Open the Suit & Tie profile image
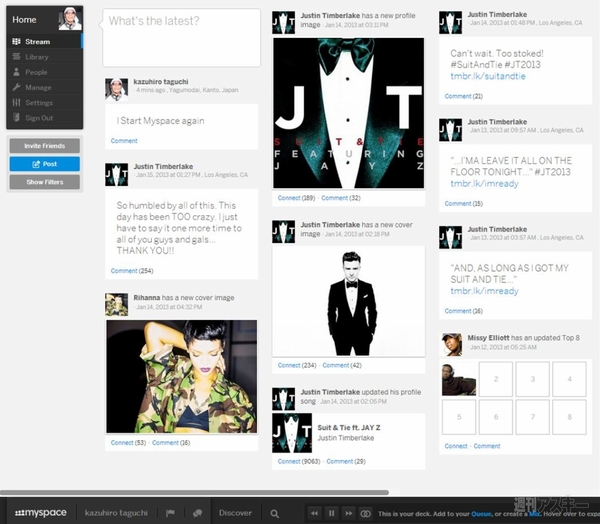The width and height of the screenshot is (600, 524). tap(349, 113)
